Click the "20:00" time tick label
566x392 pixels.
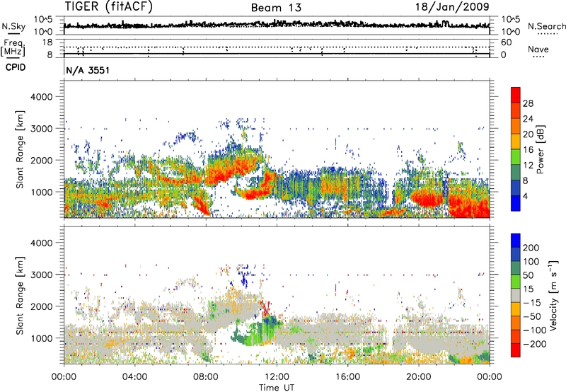tap(419, 377)
